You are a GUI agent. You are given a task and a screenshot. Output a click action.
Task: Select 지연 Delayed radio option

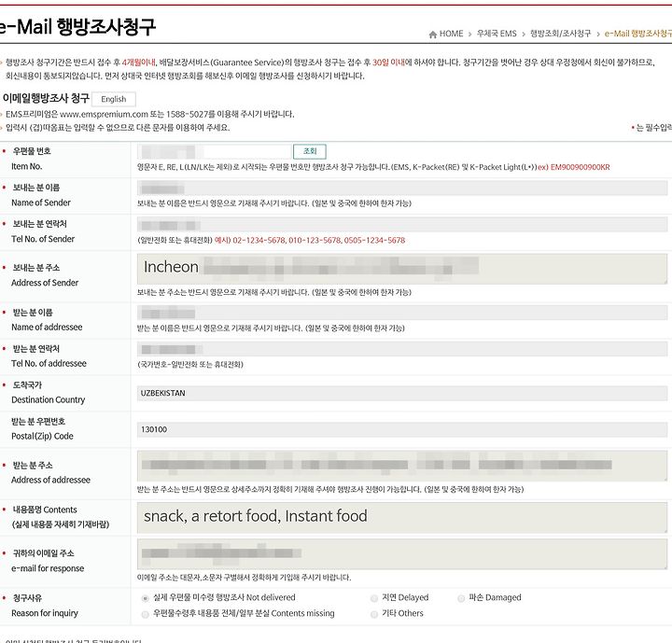click(x=374, y=598)
